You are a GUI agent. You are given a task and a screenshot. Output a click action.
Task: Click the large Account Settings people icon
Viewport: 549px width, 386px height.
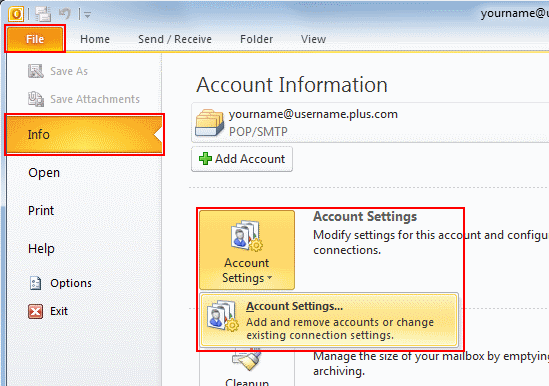[247, 235]
